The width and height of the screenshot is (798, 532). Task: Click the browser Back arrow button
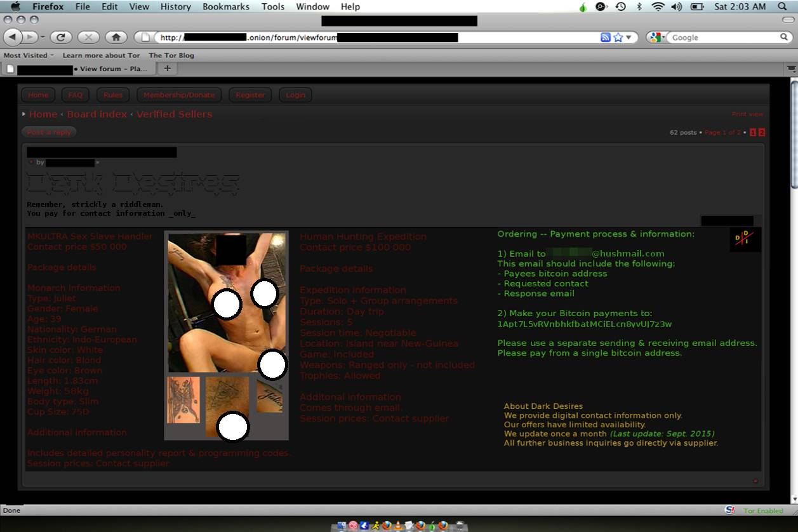[13, 37]
